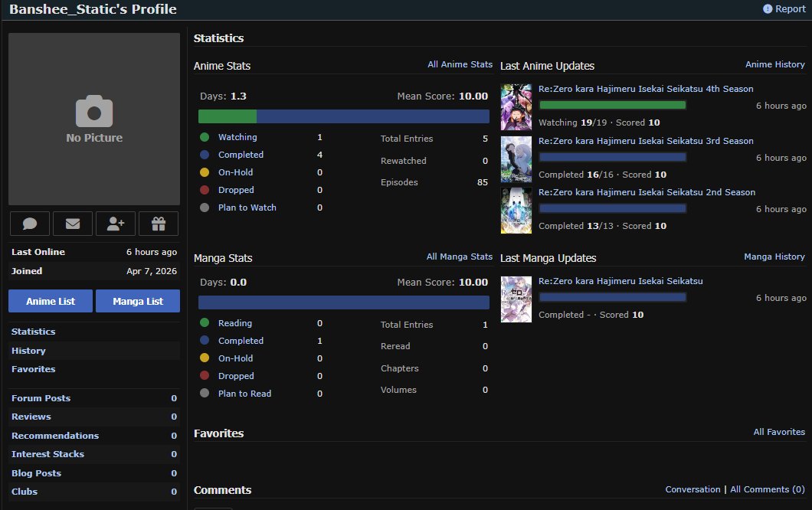812x510 pixels.
Task: Open the Re:Zero manga title link
Action: (620, 281)
